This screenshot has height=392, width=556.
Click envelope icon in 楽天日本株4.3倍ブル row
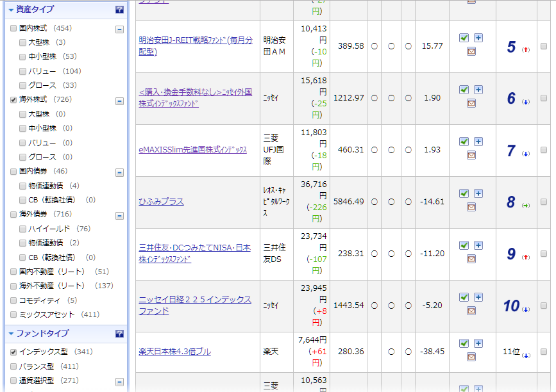click(471, 357)
